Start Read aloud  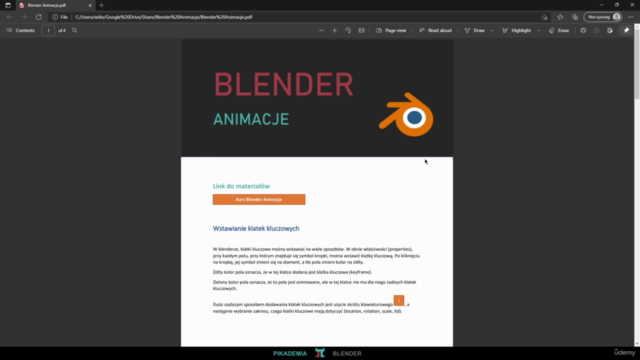pyautogui.click(x=435, y=31)
